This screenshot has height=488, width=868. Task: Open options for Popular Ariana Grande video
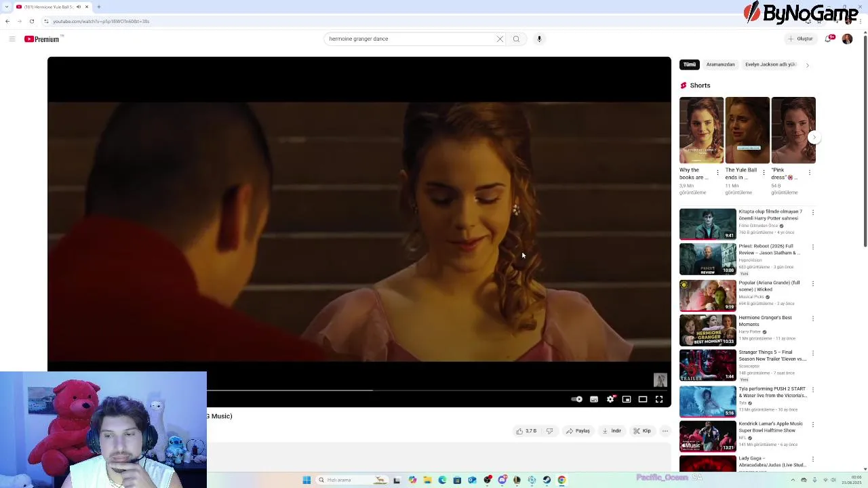(813, 284)
